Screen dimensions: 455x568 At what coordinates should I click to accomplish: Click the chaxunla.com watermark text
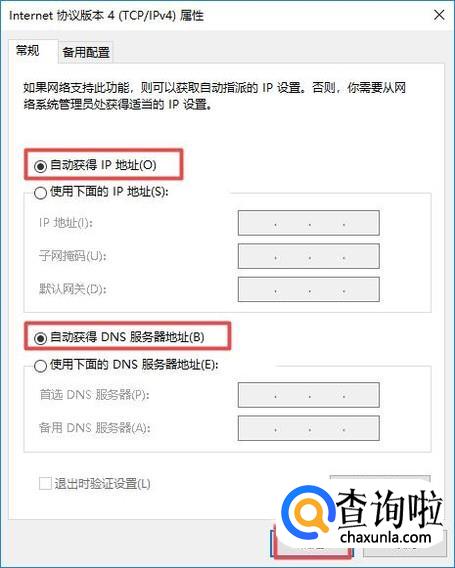[x=386, y=537]
